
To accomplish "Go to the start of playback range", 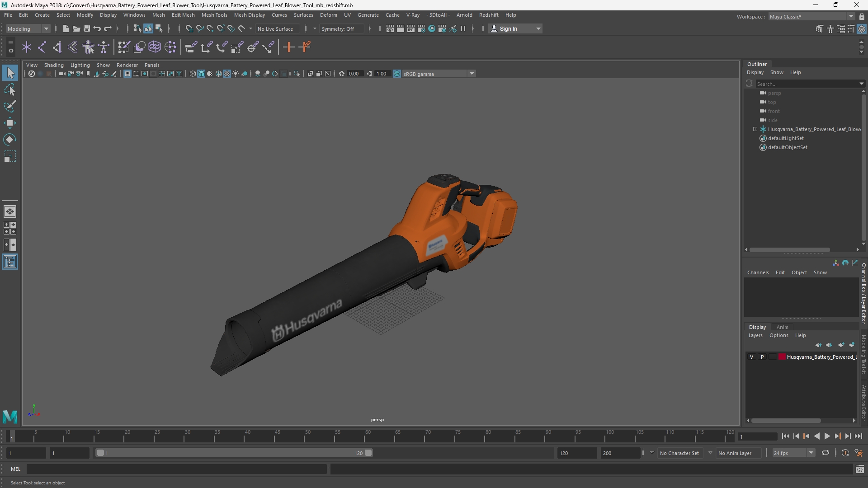I will tap(785, 436).
